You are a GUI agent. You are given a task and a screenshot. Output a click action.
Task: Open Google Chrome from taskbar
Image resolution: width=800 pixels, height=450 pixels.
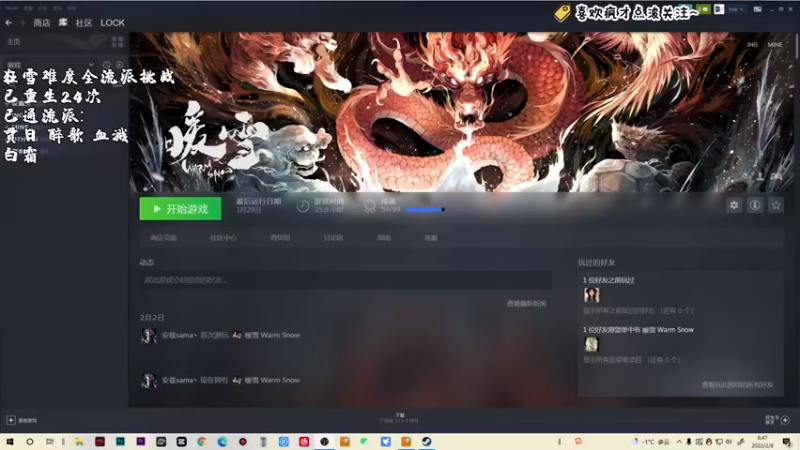click(202, 442)
